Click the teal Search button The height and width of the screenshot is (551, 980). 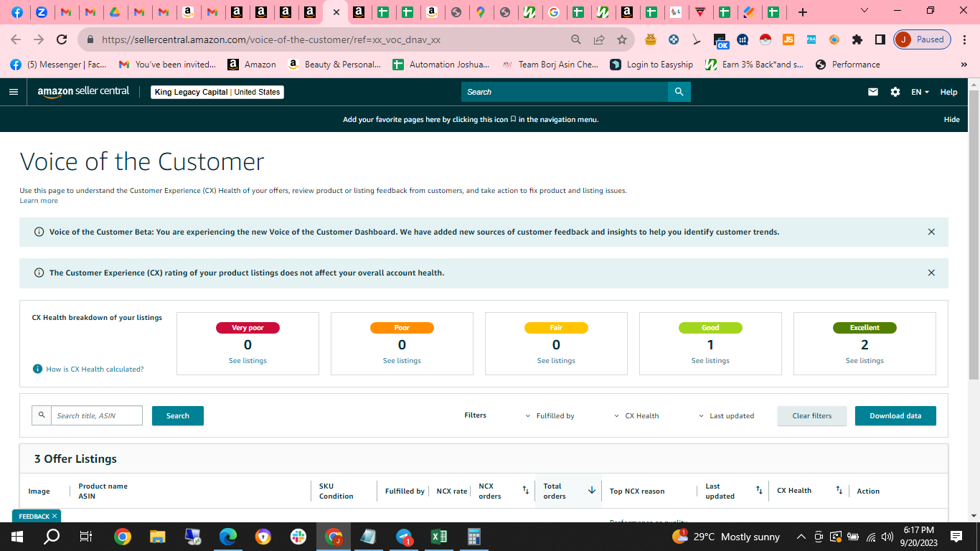(x=178, y=415)
